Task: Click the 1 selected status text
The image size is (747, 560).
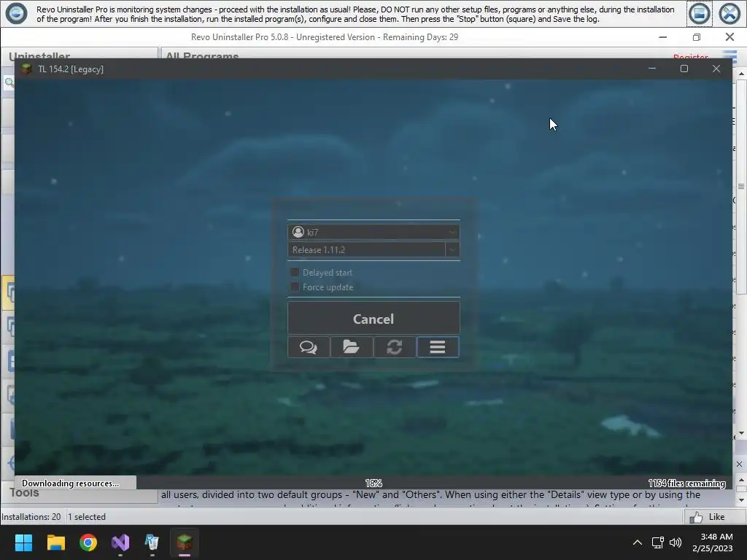Action: [x=87, y=517]
